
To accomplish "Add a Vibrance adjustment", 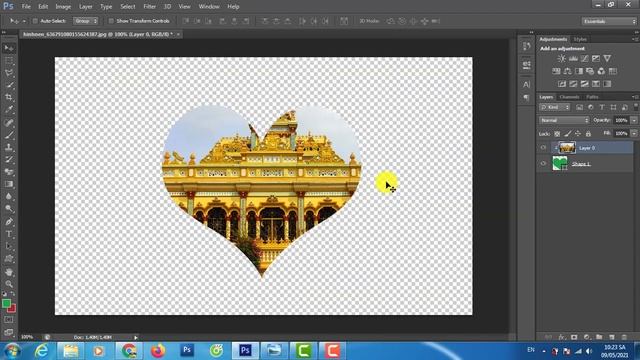I will (x=607, y=59).
